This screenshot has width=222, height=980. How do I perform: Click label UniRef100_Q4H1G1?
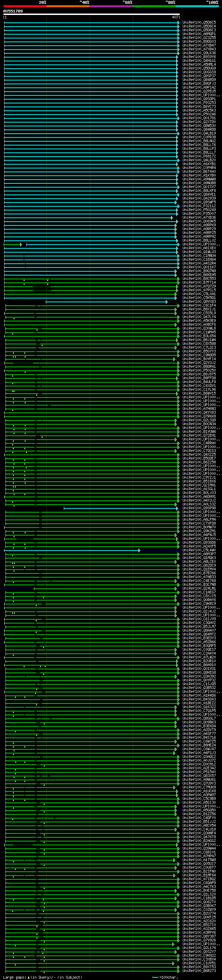[x=199, y=60]
